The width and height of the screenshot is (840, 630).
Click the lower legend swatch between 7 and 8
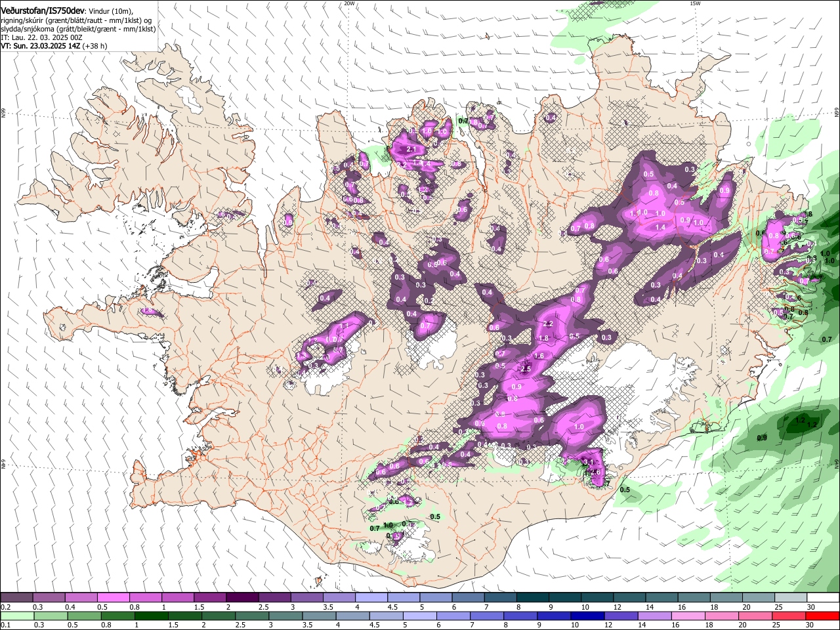[x=486, y=616]
